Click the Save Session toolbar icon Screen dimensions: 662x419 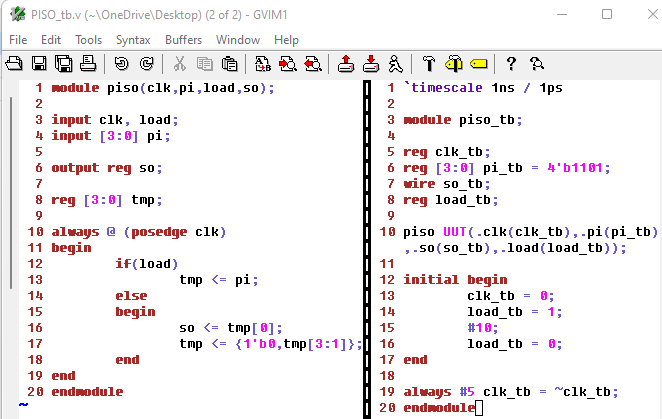point(370,64)
